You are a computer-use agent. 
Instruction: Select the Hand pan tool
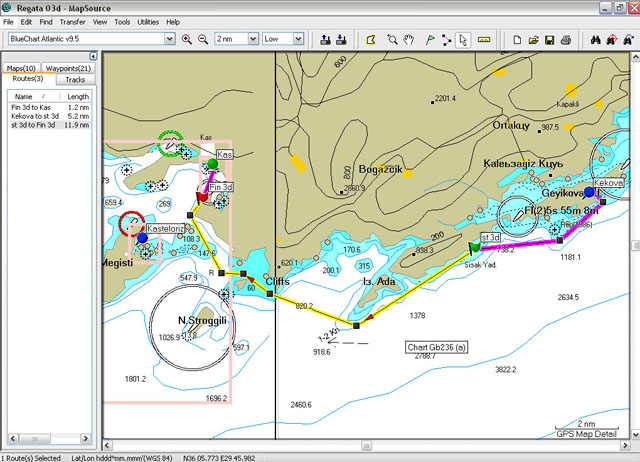pos(409,40)
